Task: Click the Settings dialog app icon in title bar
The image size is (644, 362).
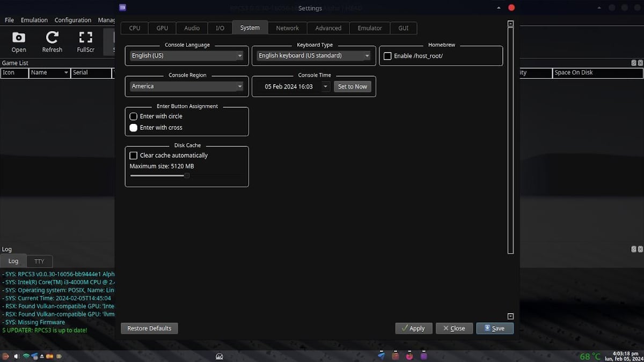Action: [123, 8]
